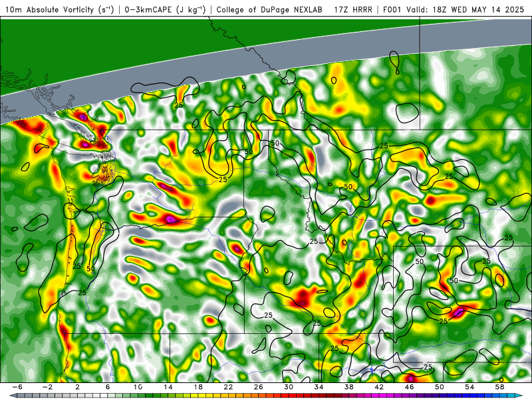Click the gray left arrow end of color bar
Image resolution: width=532 pixels, height=399 pixels.
13,396
